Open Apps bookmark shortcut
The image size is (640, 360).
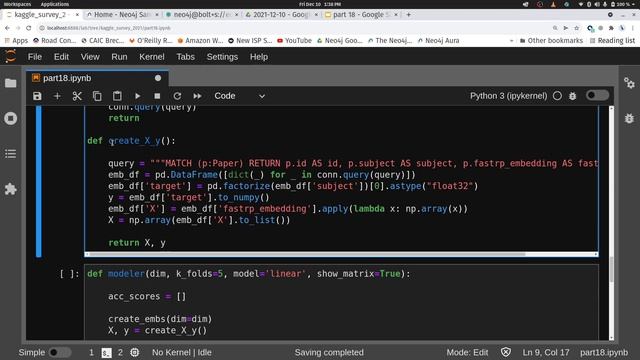click(16, 40)
